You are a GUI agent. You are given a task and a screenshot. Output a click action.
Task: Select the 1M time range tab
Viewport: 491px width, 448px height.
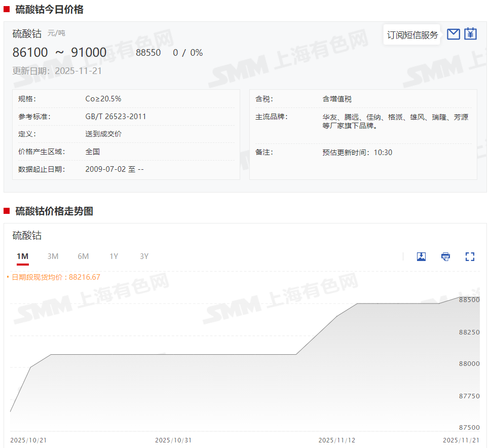tap(22, 256)
